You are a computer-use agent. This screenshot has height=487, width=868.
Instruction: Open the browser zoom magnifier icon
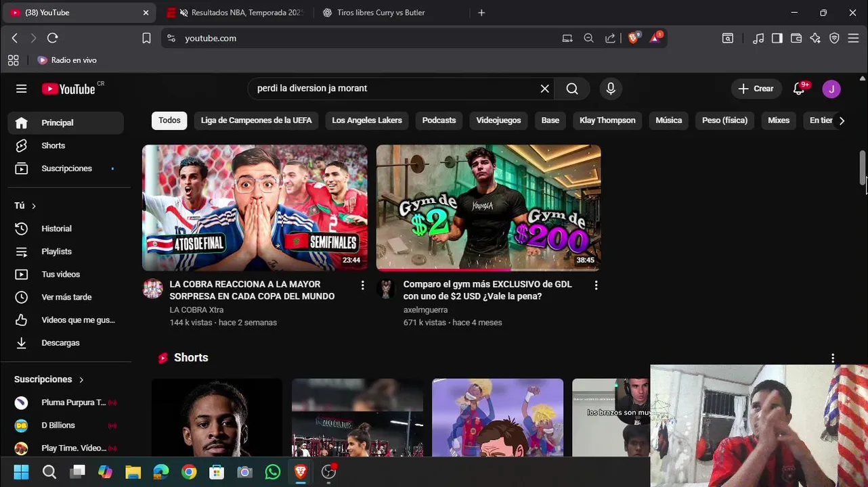point(588,39)
